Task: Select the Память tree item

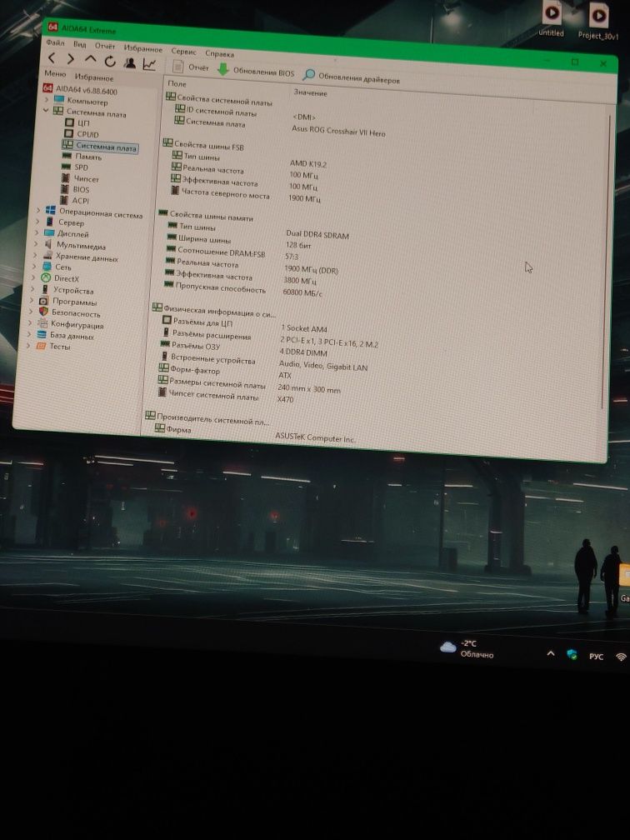Action: click(x=82, y=157)
